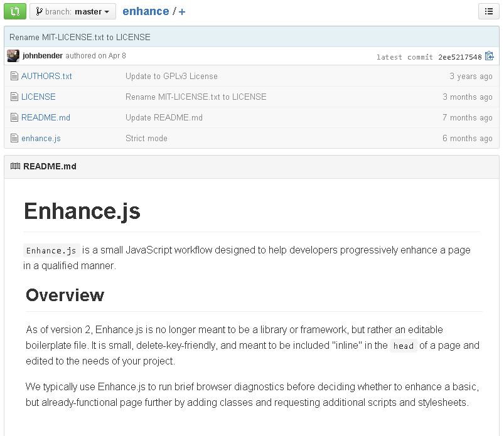Image resolution: width=504 pixels, height=436 pixels.
Task: View johnbender's avatar profile
Action: coord(13,56)
